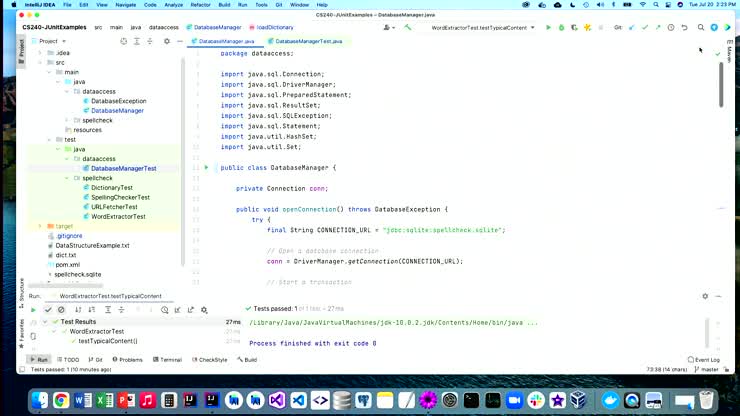Screen dimensions: 740x416
Task: Hide the Project panel with the minus icon
Action: (x=180, y=42)
